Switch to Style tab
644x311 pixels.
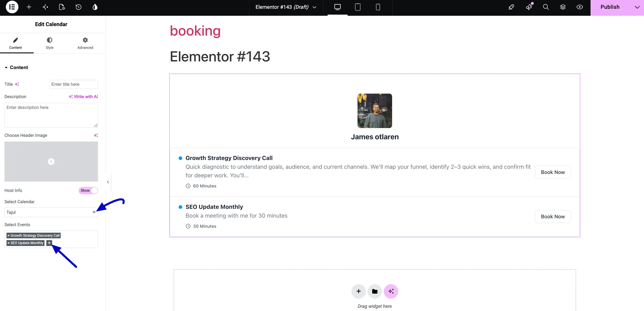point(49,43)
